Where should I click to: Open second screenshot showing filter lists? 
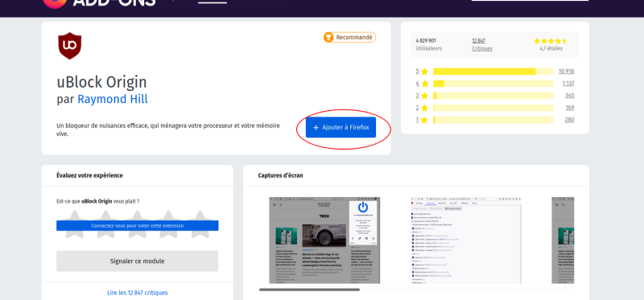[466, 240]
